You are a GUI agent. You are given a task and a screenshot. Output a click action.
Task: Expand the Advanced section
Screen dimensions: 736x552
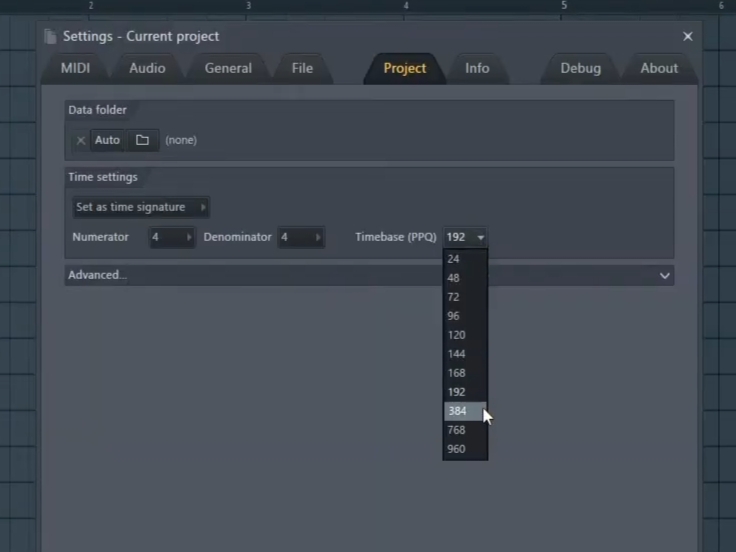tap(369, 275)
